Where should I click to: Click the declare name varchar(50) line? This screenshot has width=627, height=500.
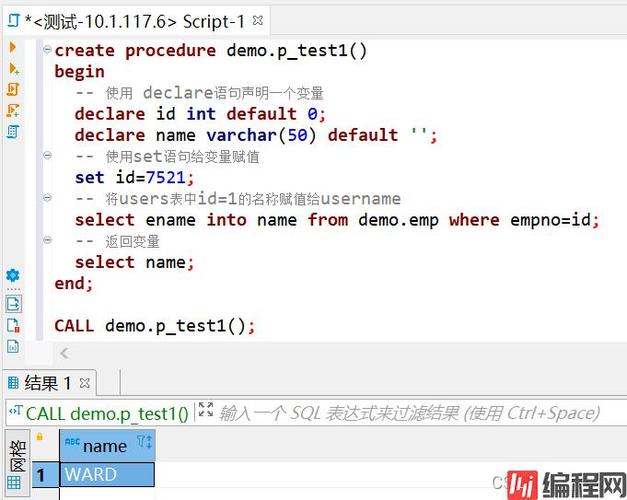[256, 135]
